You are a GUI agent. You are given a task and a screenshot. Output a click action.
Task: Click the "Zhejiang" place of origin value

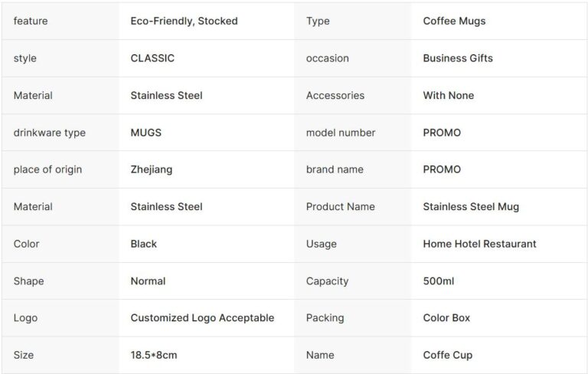(x=151, y=169)
